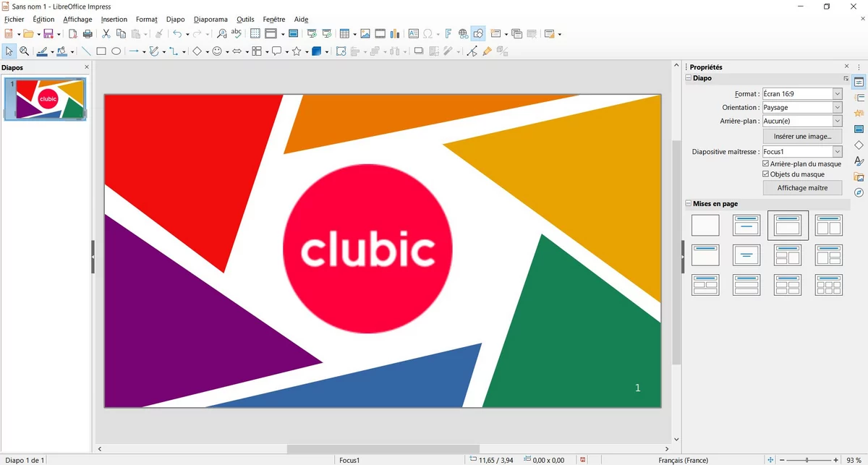Insert hyperlink globe icon
Screen dimensions: 868x465
[463, 34]
